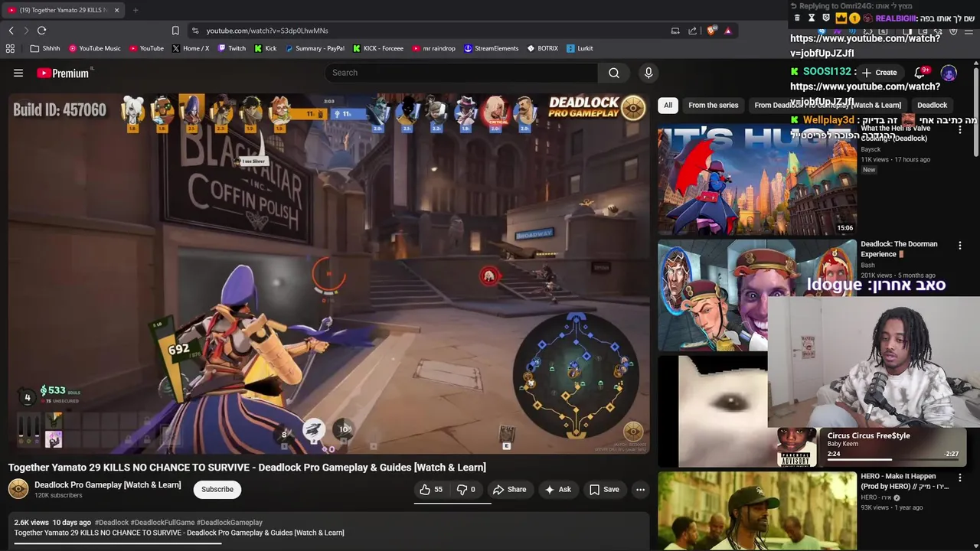This screenshot has height=551, width=980.
Task: Subscribe to Deadlock Pro Gameplay channel
Action: pyautogui.click(x=217, y=489)
